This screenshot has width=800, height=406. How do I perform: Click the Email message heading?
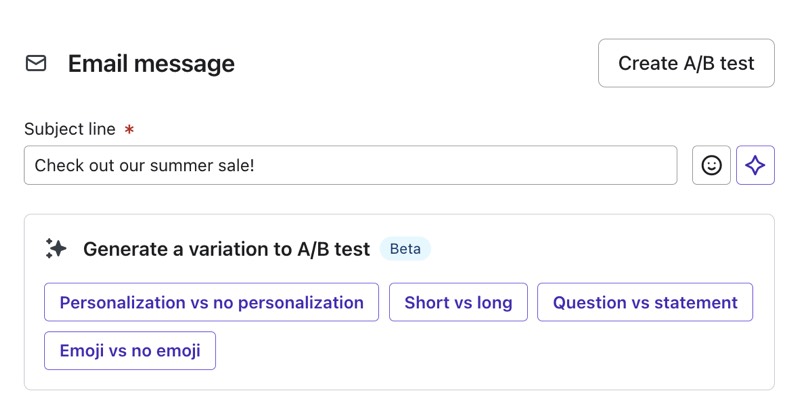point(151,63)
